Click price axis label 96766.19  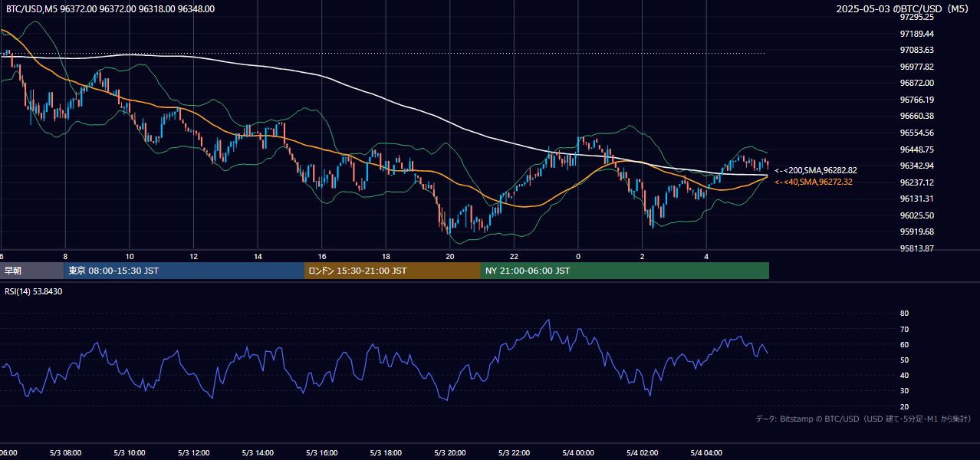pos(916,100)
